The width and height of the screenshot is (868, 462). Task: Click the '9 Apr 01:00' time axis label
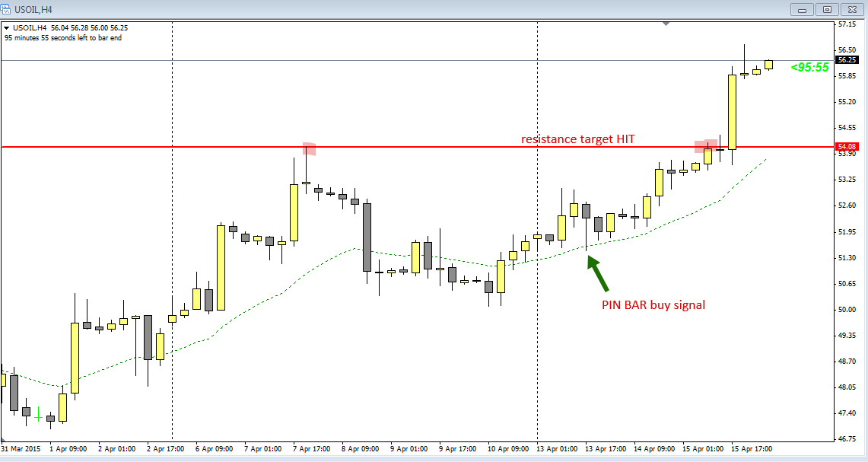pyautogui.click(x=409, y=449)
